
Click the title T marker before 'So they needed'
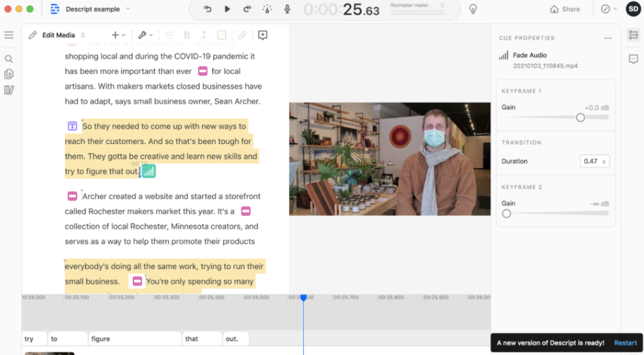73,126
